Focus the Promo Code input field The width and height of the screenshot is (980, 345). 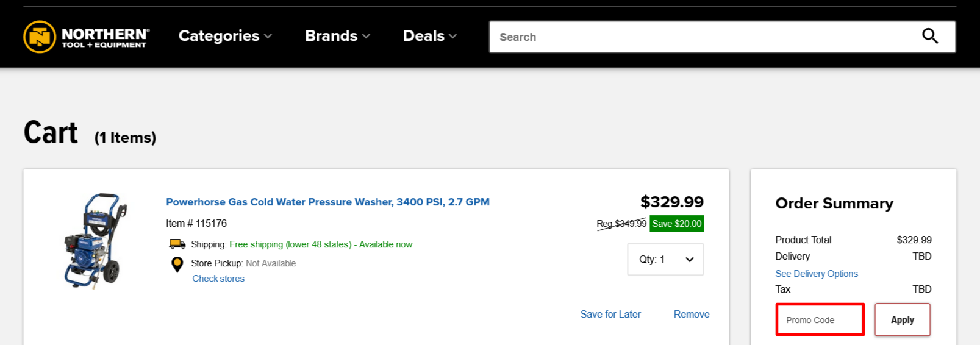tap(820, 320)
